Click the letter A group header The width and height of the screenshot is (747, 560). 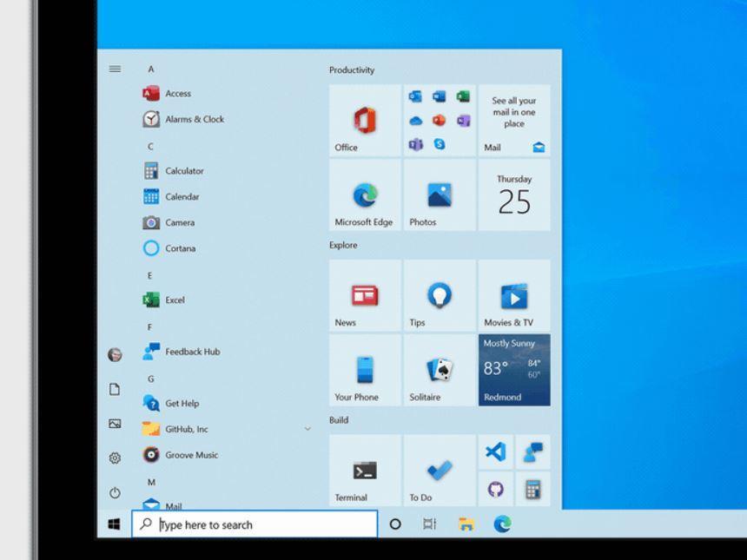(x=151, y=69)
